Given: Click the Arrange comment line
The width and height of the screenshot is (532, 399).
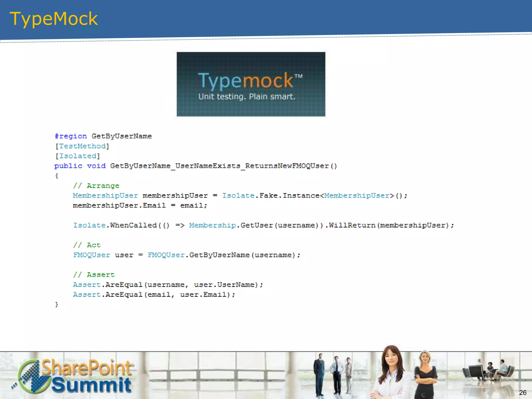Looking at the screenshot, I should coord(96,185).
